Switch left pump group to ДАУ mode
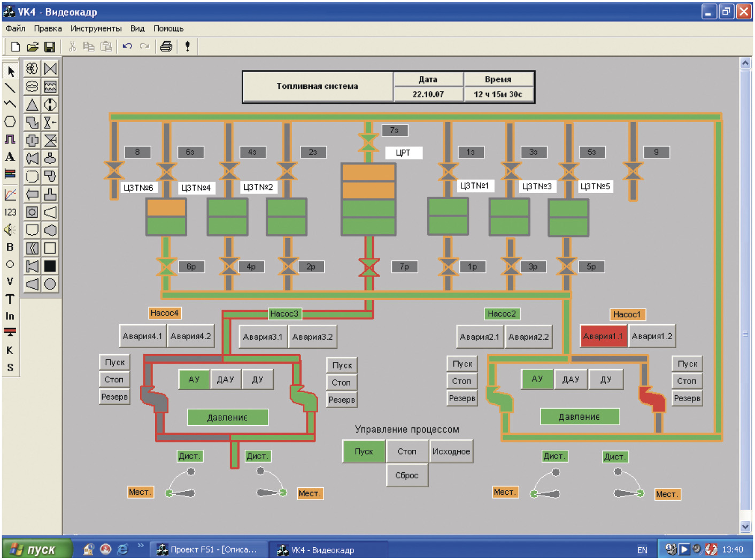Image resolution: width=755 pixels, height=560 pixels. 225,379
